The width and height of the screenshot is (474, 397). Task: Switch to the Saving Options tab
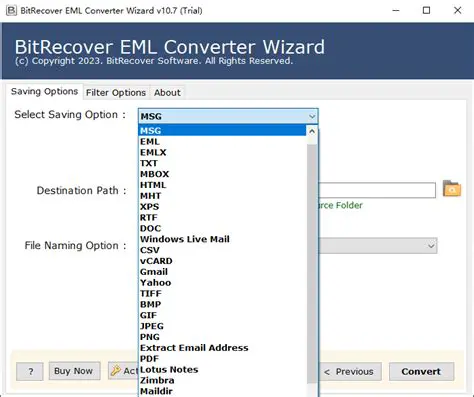pyautogui.click(x=44, y=91)
